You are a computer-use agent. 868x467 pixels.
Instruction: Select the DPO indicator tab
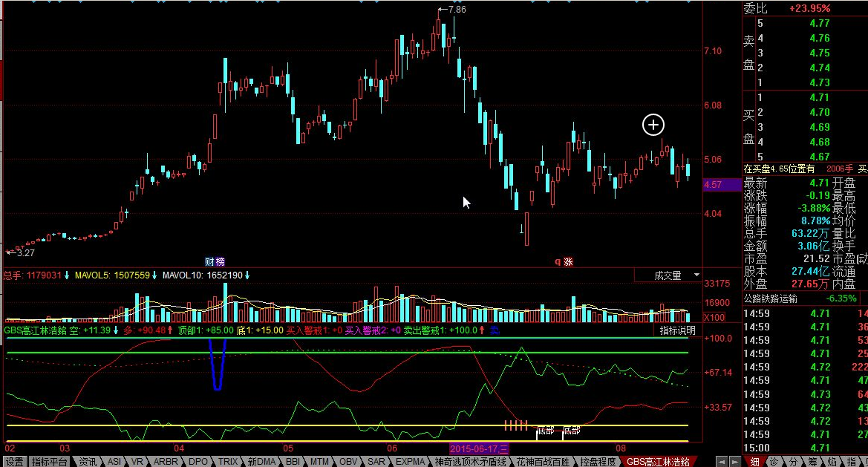198,462
